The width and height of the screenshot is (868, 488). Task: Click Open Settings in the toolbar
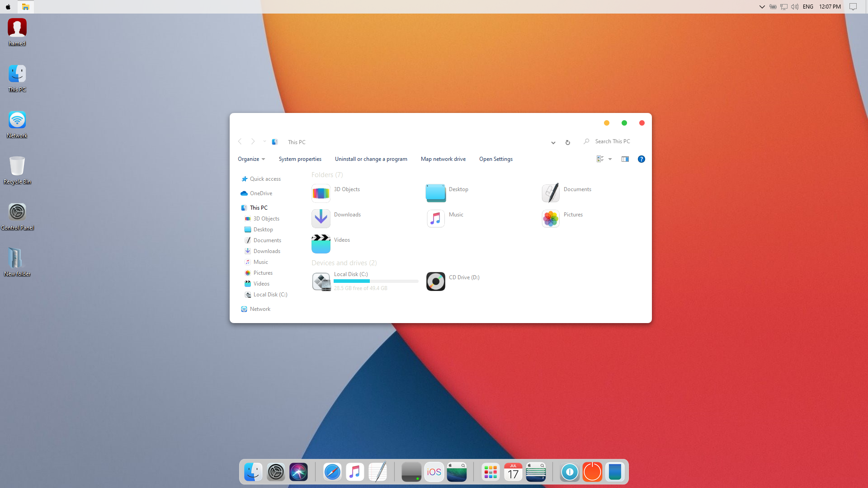tap(496, 159)
